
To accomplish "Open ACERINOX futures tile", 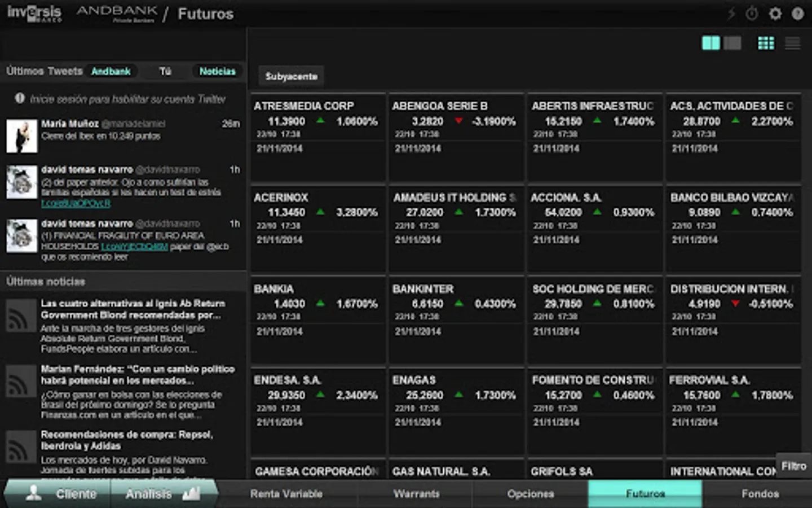I will point(318,229).
